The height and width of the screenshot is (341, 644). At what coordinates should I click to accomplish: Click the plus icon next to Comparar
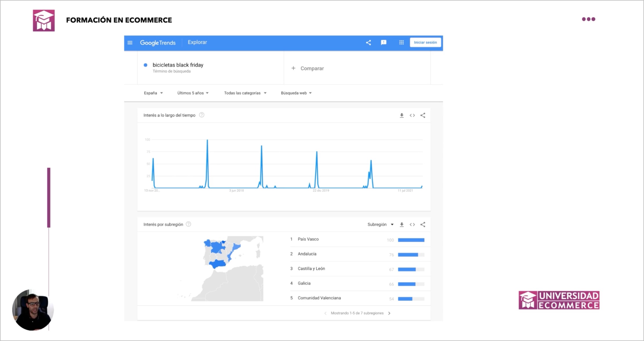click(293, 68)
